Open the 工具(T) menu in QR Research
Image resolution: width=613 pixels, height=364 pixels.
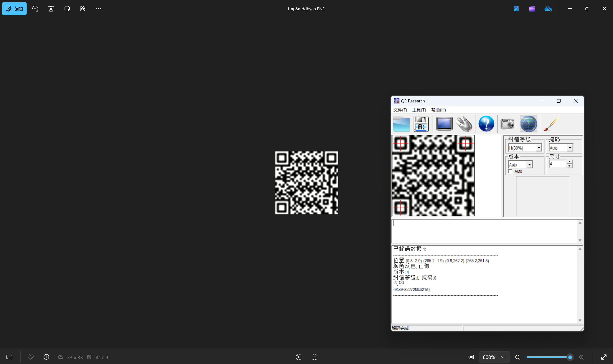click(x=419, y=110)
